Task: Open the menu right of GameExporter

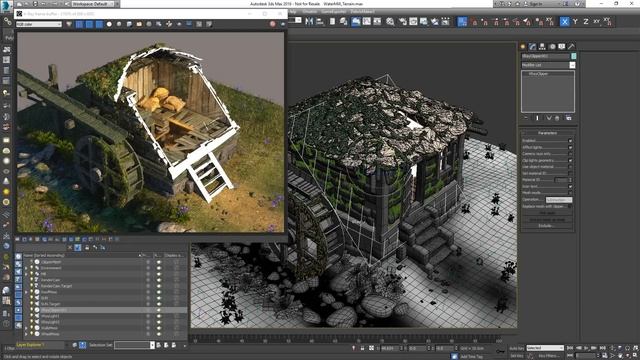Action: (x=362, y=12)
